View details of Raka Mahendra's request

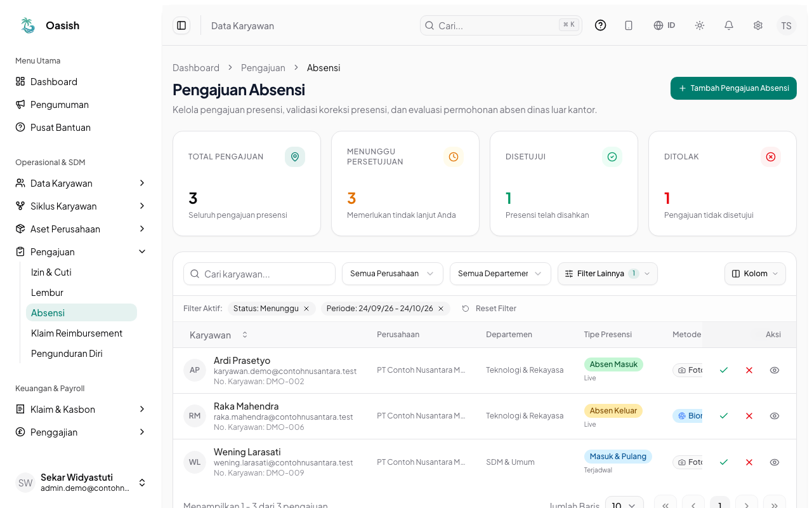(x=775, y=416)
